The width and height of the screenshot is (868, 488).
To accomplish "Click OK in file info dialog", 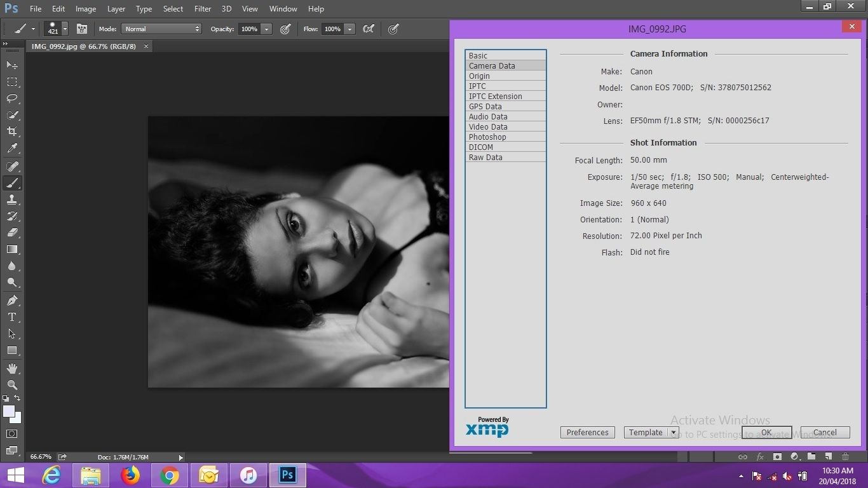I will pos(766,433).
